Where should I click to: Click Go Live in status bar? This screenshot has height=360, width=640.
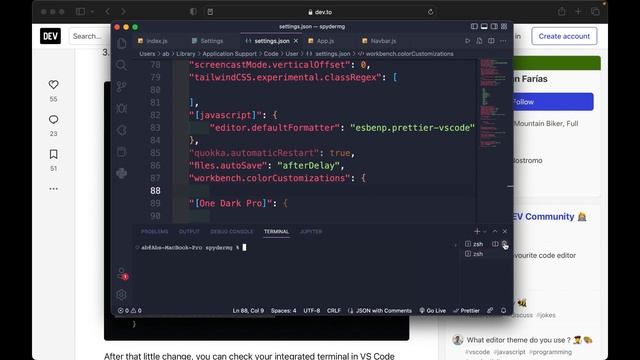pyautogui.click(x=433, y=311)
